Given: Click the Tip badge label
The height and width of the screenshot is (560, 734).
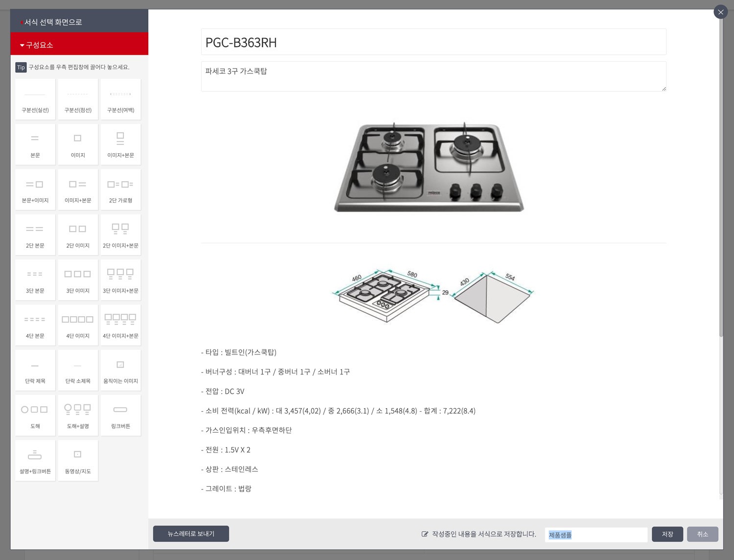Looking at the screenshot, I should (x=21, y=67).
